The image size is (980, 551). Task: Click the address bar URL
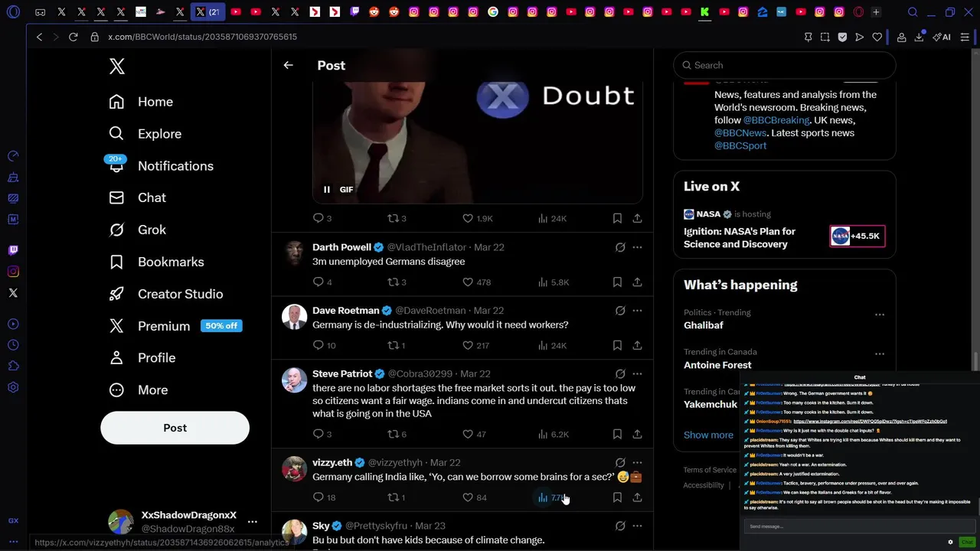tap(202, 37)
